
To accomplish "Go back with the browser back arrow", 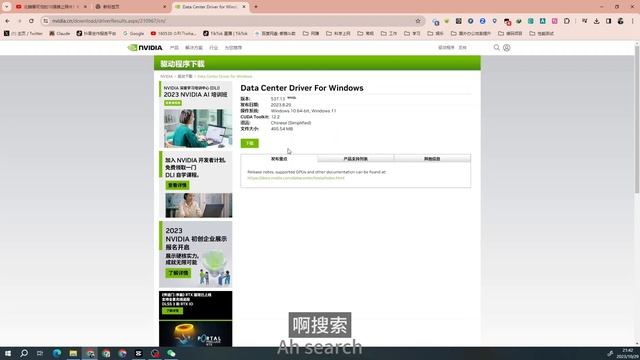I will [x=8, y=21].
